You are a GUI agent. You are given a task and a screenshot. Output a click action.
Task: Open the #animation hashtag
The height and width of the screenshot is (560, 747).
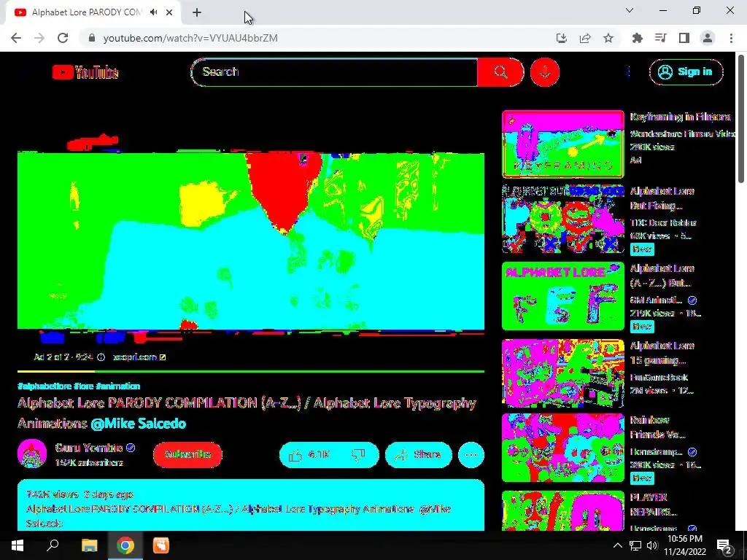click(117, 386)
